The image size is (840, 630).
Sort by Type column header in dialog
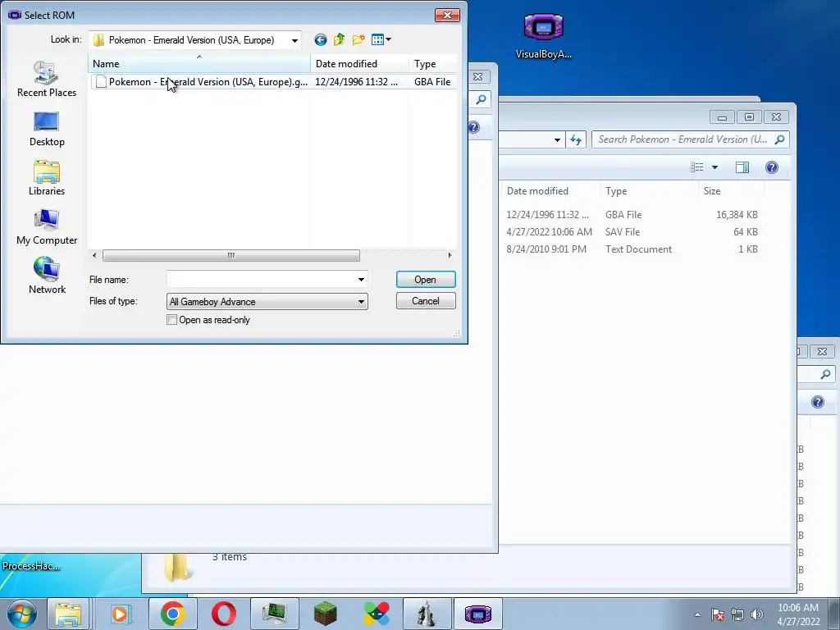[x=433, y=64]
